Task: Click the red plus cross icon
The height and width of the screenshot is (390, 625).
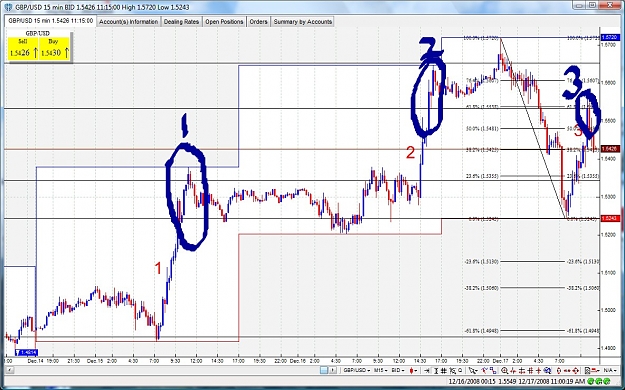Action: [539, 370]
